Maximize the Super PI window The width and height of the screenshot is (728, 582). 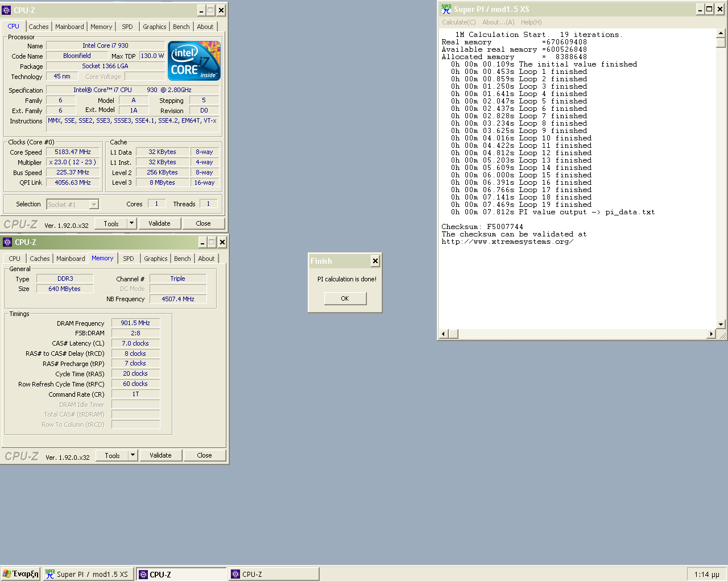coord(709,9)
